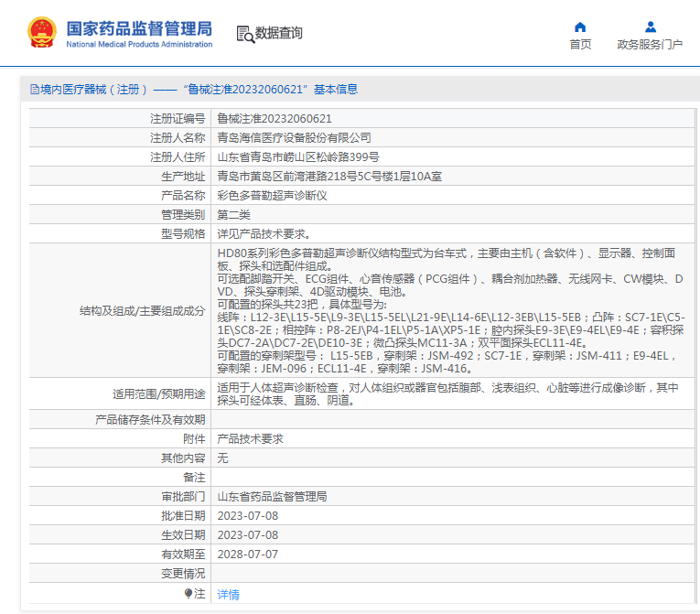The width and height of the screenshot is (700, 614).
Task: Click the national emblem logo
Action: [40, 32]
